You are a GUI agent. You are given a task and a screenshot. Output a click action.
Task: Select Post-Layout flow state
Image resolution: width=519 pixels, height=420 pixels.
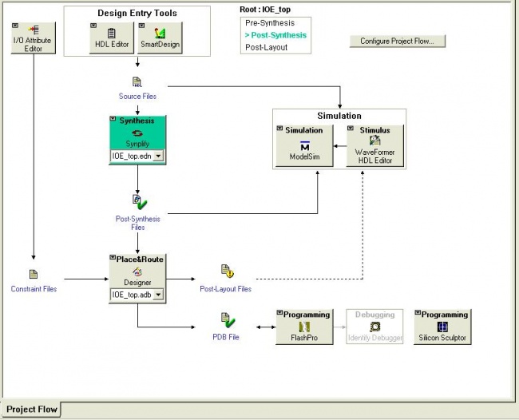pos(266,47)
